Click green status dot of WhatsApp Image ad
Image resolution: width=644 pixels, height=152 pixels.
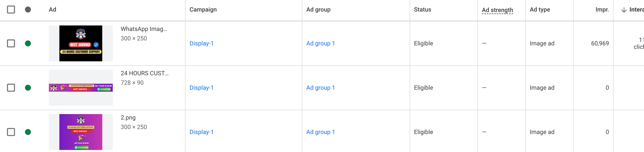point(28,43)
